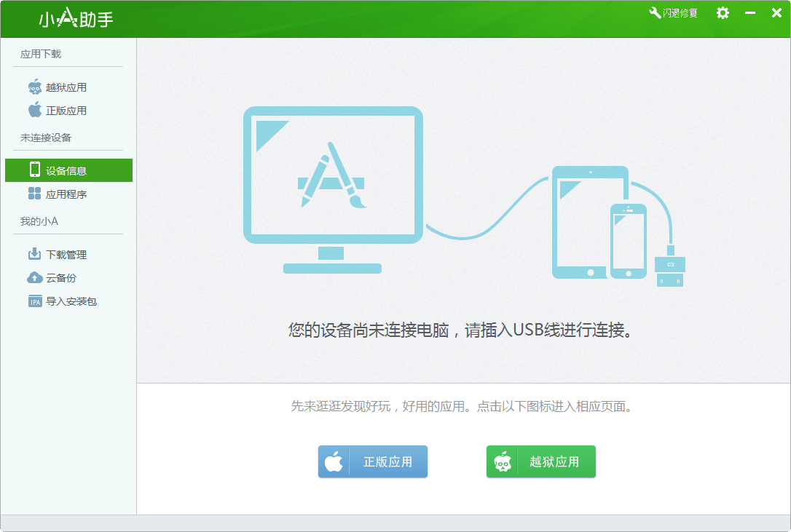The width and height of the screenshot is (791, 532).
Task: Select the 应用下载 section header
Action: tap(39, 53)
